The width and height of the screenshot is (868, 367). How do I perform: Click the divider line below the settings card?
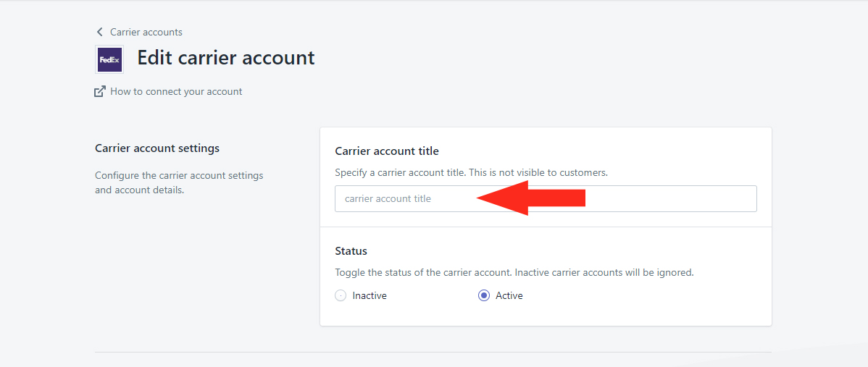click(x=433, y=352)
